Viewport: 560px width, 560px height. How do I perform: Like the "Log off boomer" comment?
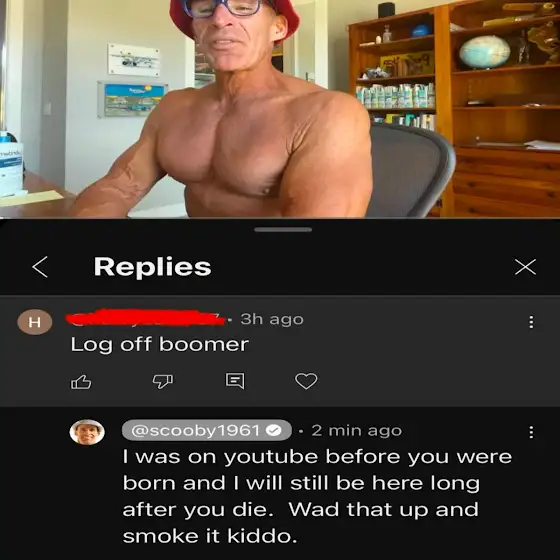[x=81, y=381]
